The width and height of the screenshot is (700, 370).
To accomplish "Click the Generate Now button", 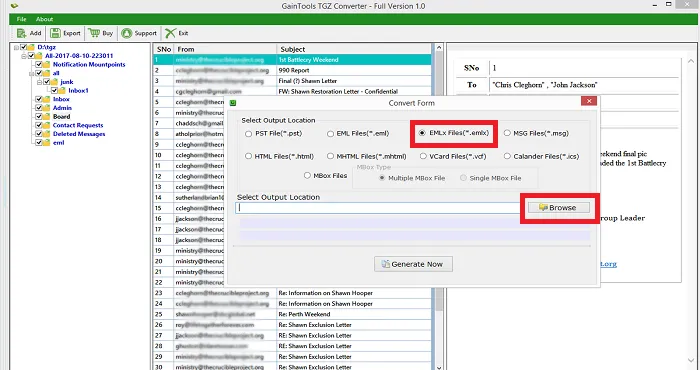I will click(413, 264).
